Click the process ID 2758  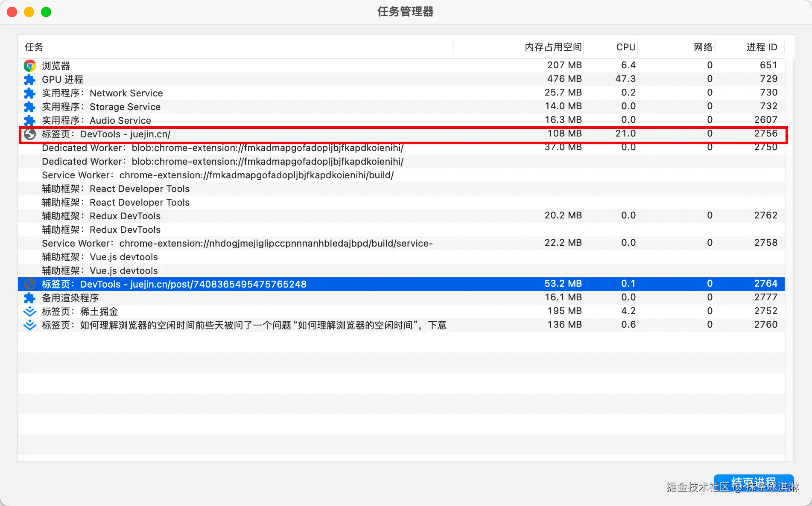pyautogui.click(x=765, y=242)
